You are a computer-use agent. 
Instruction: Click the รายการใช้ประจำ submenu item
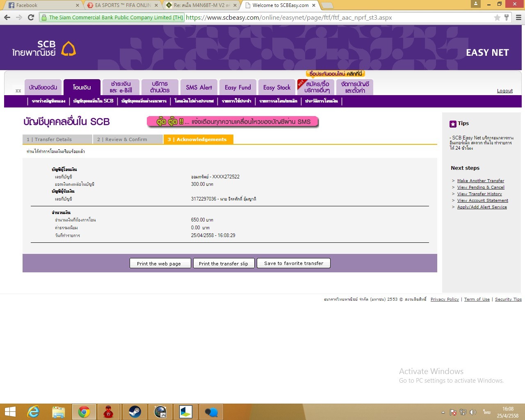point(236,101)
